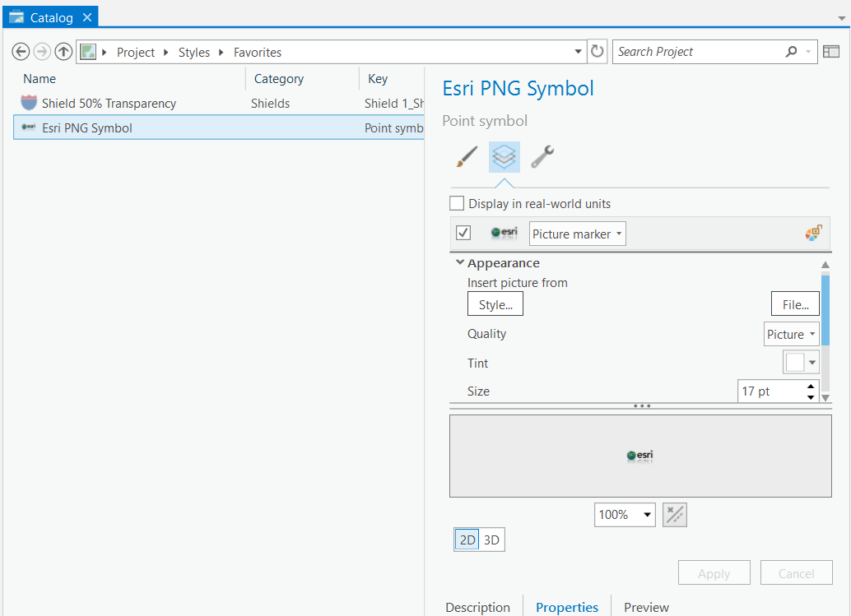Switch preview to 3D
Screen dimensions: 851x616
(491, 540)
